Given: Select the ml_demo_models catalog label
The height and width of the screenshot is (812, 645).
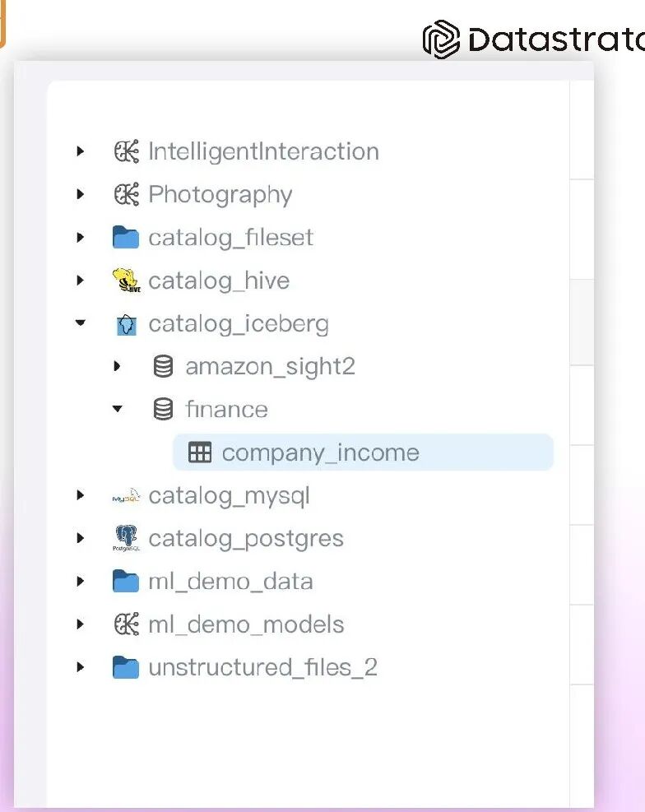Looking at the screenshot, I should coord(246,624).
